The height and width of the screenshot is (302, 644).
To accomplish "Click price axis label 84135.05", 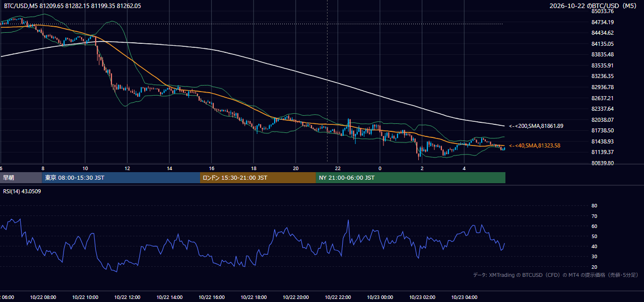I will (x=602, y=44).
